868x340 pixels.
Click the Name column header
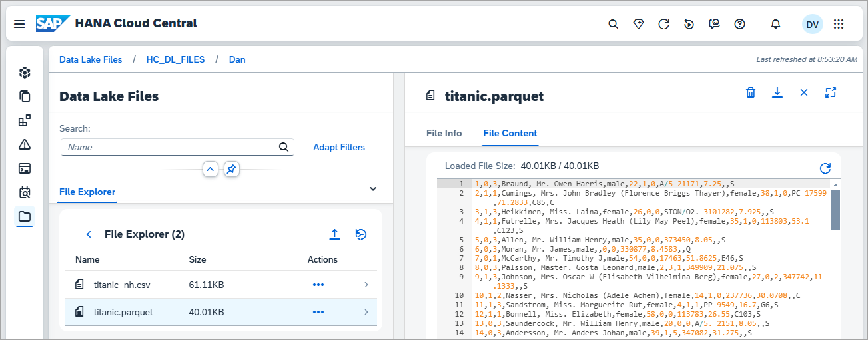tap(87, 259)
